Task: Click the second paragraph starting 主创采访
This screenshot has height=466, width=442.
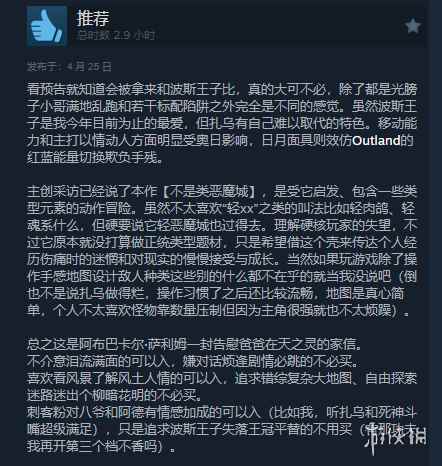Action: [x=222, y=251]
